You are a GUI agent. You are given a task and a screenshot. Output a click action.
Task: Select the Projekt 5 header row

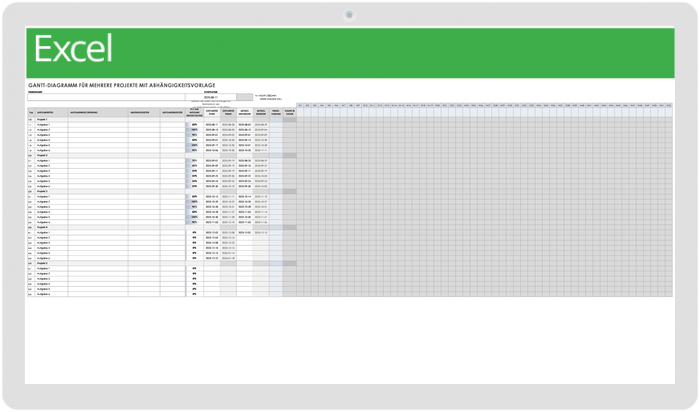162,263
